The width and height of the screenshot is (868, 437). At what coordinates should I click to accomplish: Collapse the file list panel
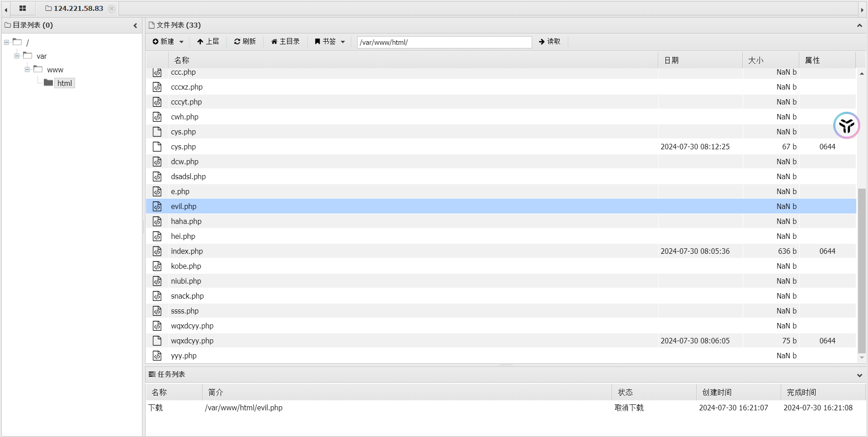[859, 25]
